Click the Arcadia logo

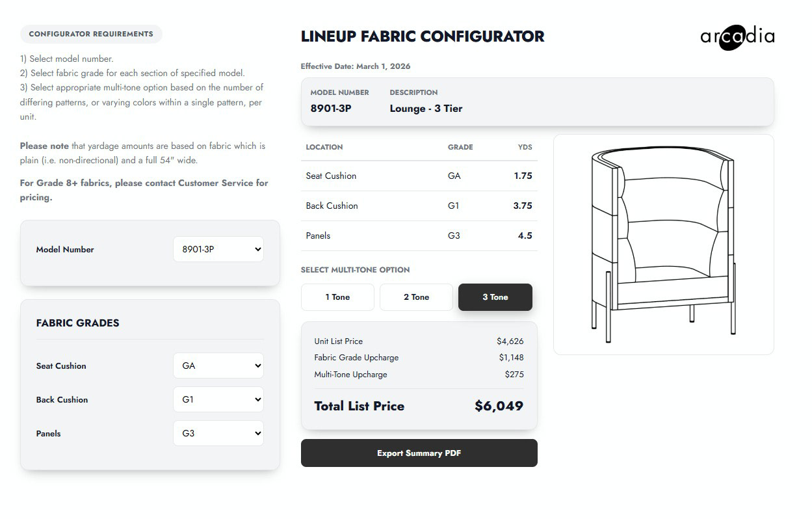click(737, 37)
